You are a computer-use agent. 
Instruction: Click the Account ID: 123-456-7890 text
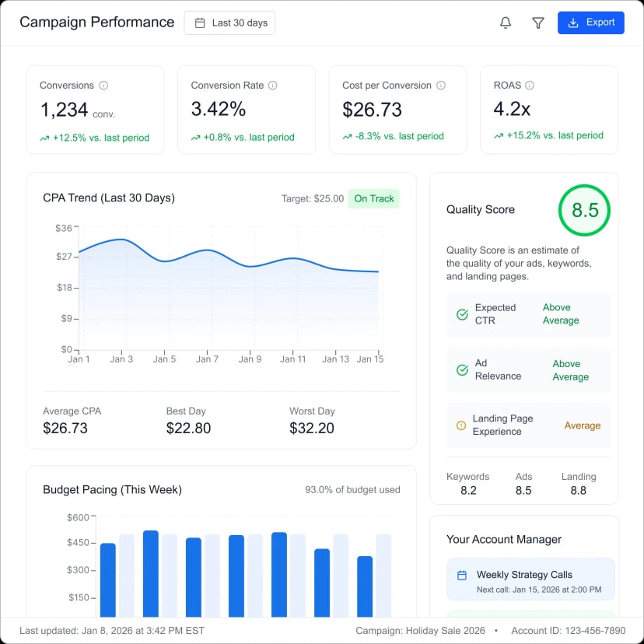coord(569,631)
